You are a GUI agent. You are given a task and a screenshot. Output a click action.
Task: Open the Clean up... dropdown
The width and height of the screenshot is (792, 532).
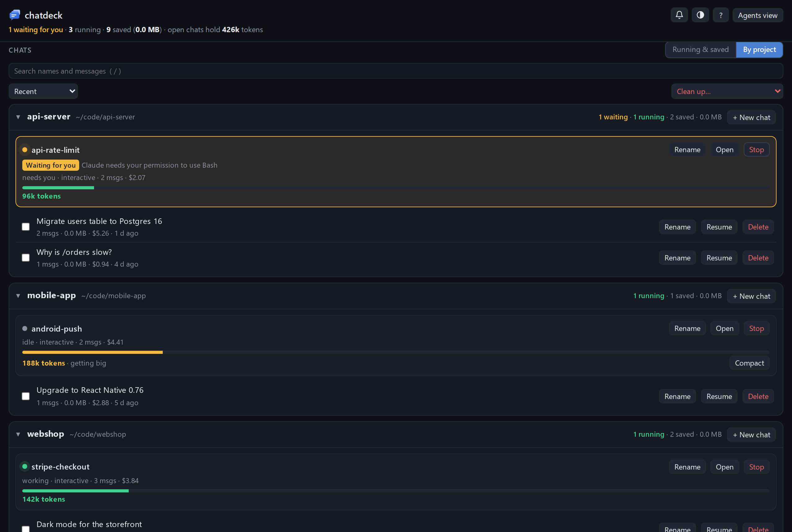(727, 91)
